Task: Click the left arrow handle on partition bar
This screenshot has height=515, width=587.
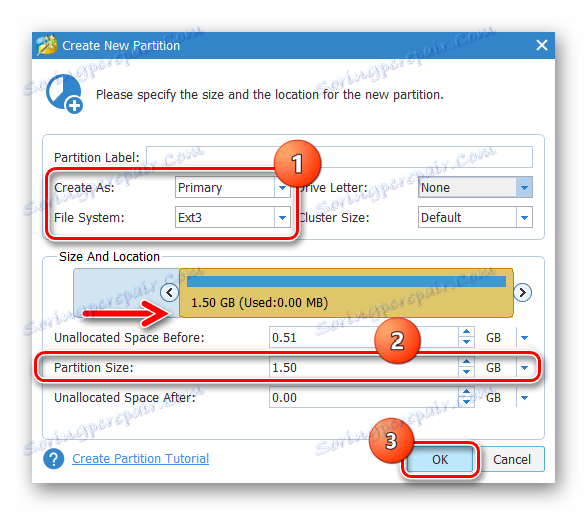Action: [170, 292]
